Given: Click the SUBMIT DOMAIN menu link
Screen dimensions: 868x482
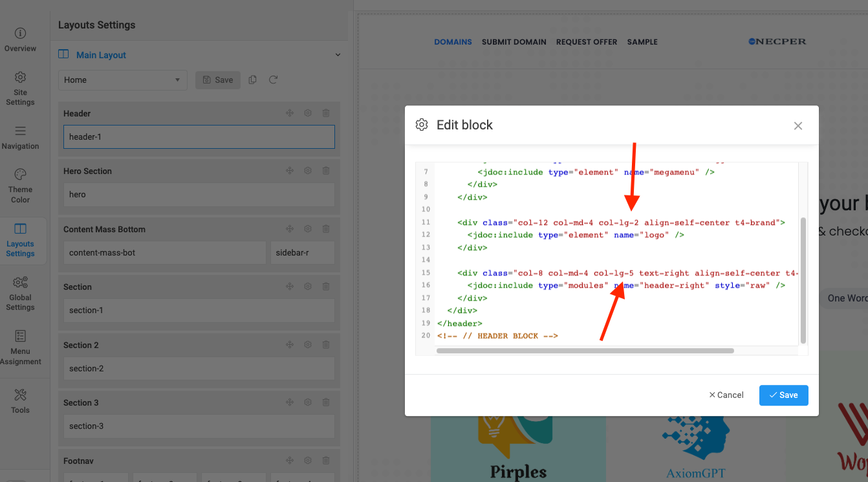Looking at the screenshot, I should click(x=514, y=42).
